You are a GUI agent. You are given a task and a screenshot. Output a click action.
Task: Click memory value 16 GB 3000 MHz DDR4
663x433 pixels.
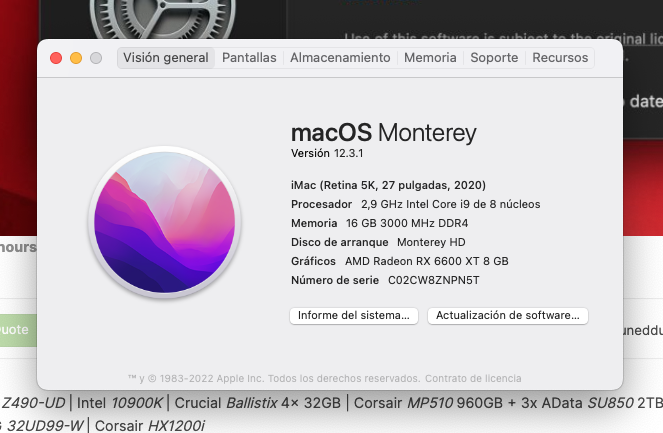pos(407,223)
